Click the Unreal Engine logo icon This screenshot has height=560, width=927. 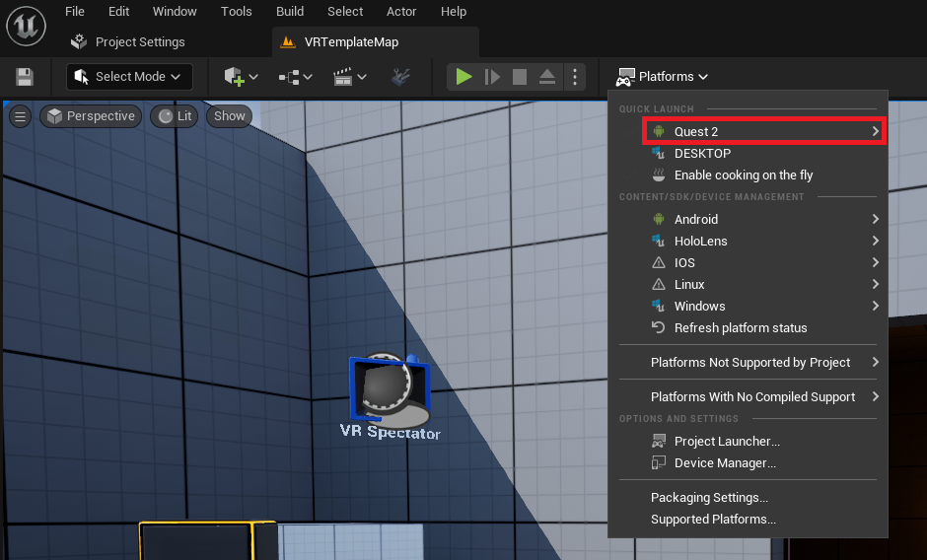26,26
